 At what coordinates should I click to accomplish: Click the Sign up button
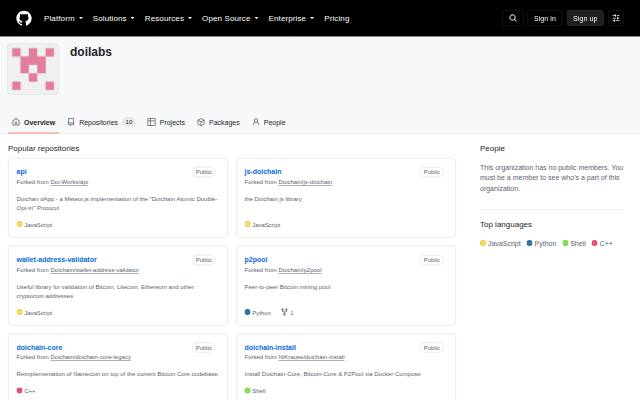click(x=585, y=18)
